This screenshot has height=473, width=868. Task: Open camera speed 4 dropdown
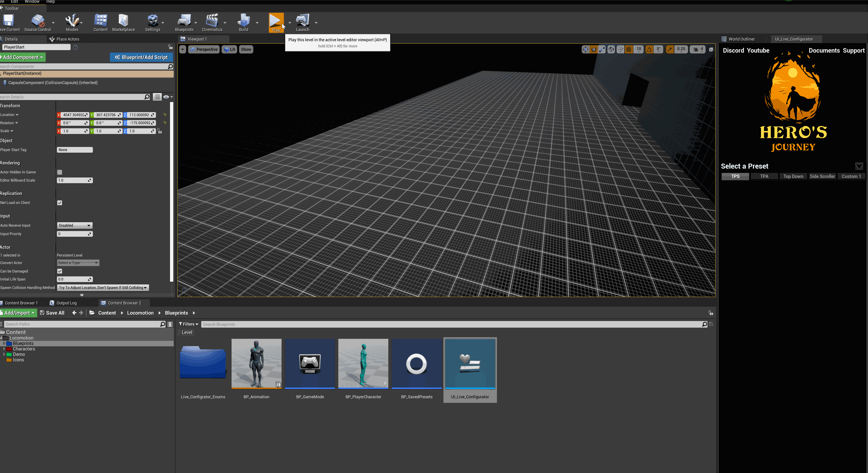[697, 50]
